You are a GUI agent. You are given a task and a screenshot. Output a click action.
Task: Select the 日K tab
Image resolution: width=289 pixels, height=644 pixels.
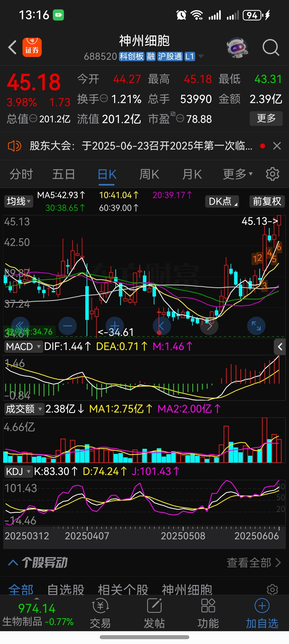(107, 175)
